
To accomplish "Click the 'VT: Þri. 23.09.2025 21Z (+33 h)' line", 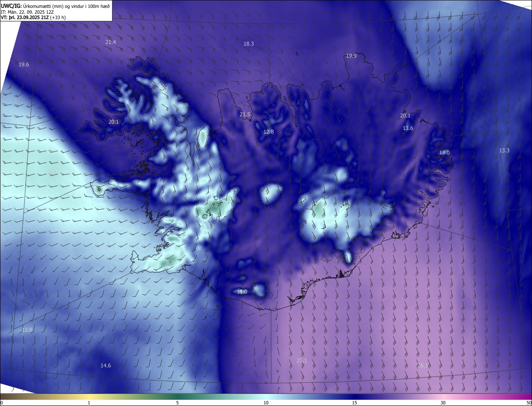I will 33,17.
